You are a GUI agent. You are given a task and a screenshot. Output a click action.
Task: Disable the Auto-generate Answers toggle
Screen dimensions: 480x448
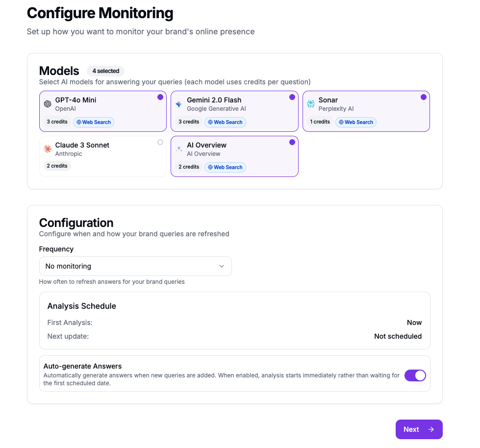point(415,375)
